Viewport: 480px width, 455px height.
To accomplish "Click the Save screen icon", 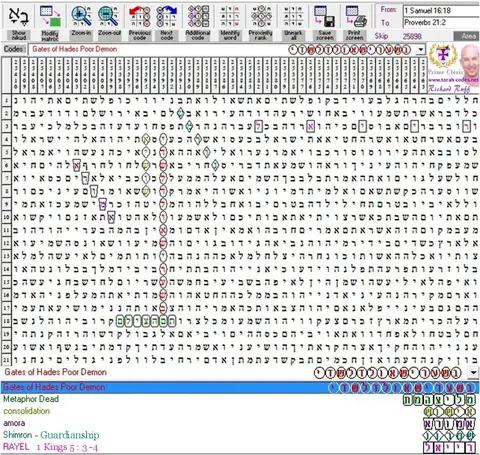I will click(324, 16).
